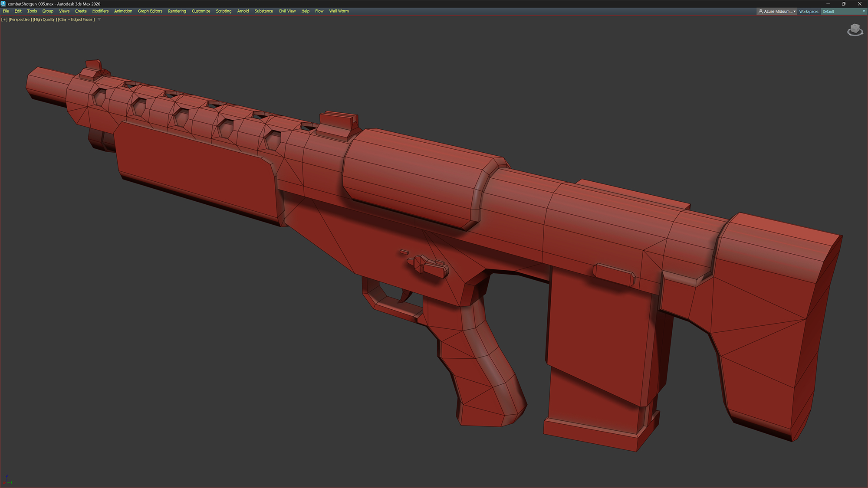This screenshot has height=488, width=868.
Task: Open the Rendering menu
Action: (x=177, y=11)
